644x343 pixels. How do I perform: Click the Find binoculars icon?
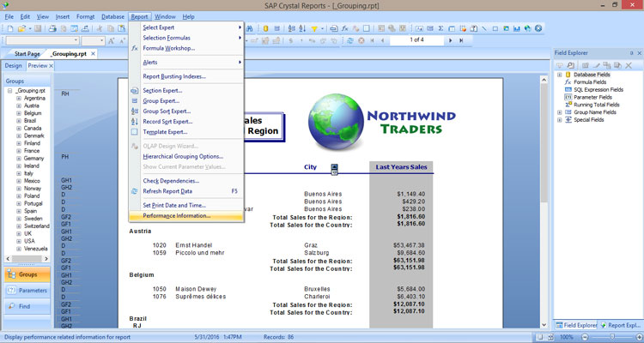click(249, 28)
